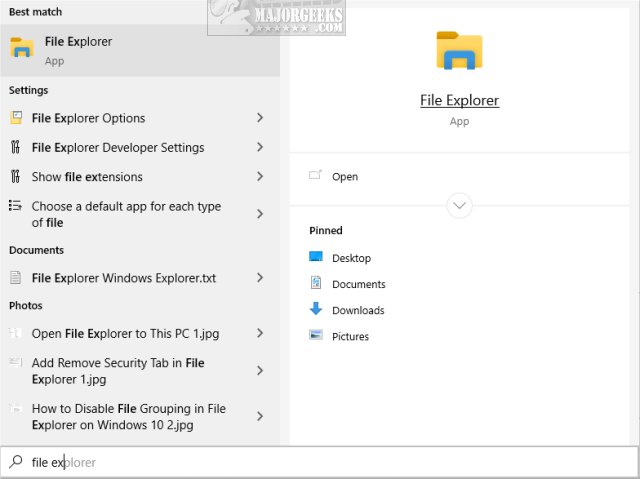Select Add Remove Security Tab photo result
Image resolution: width=640 pixels, height=479 pixels.
[118, 371]
